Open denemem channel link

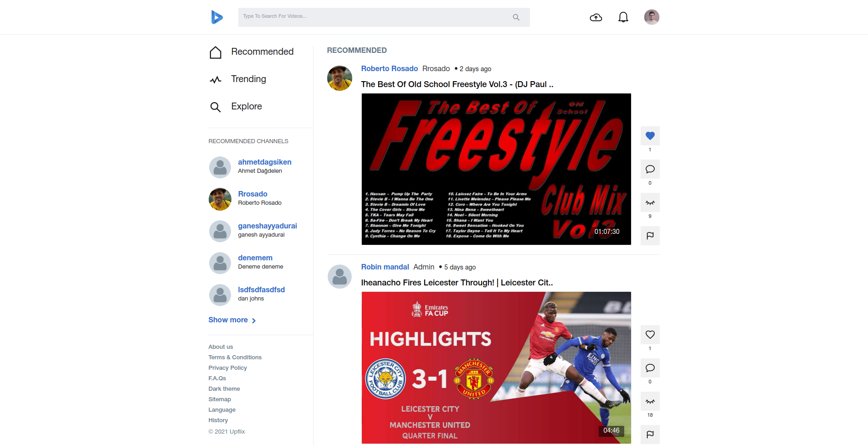(x=255, y=258)
